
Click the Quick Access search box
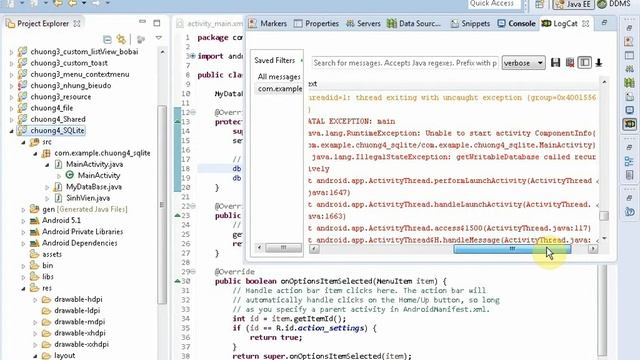(494, 4)
